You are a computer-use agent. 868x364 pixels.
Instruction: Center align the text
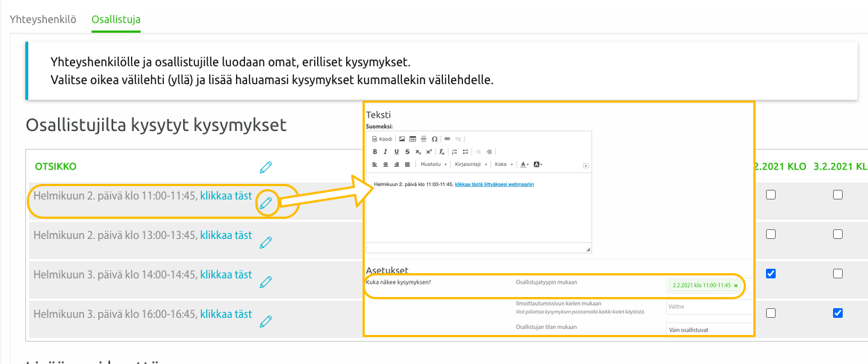(x=386, y=165)
